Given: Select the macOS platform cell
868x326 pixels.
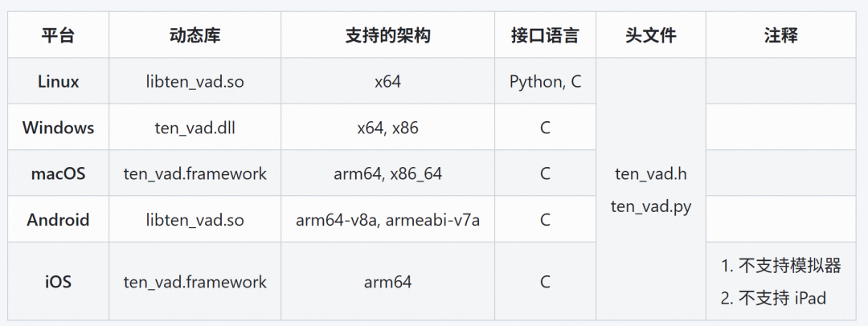Looking at the screenshot, I should [x=58, y=173].
